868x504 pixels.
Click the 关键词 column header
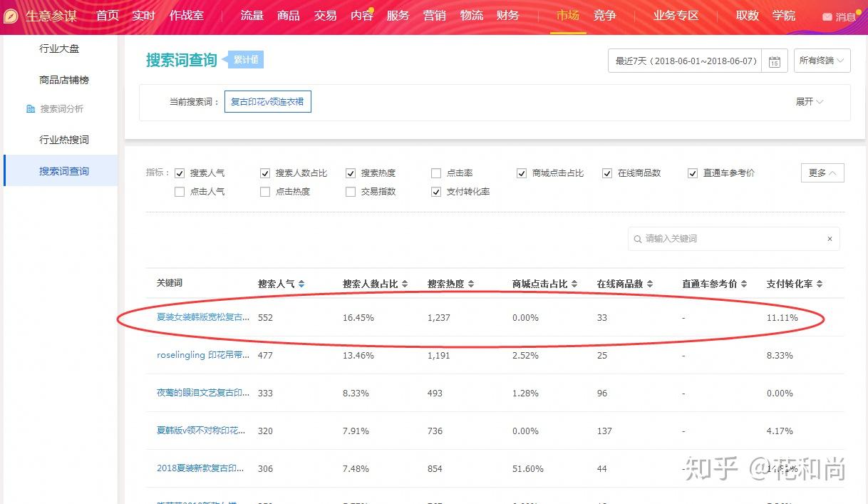170,283
